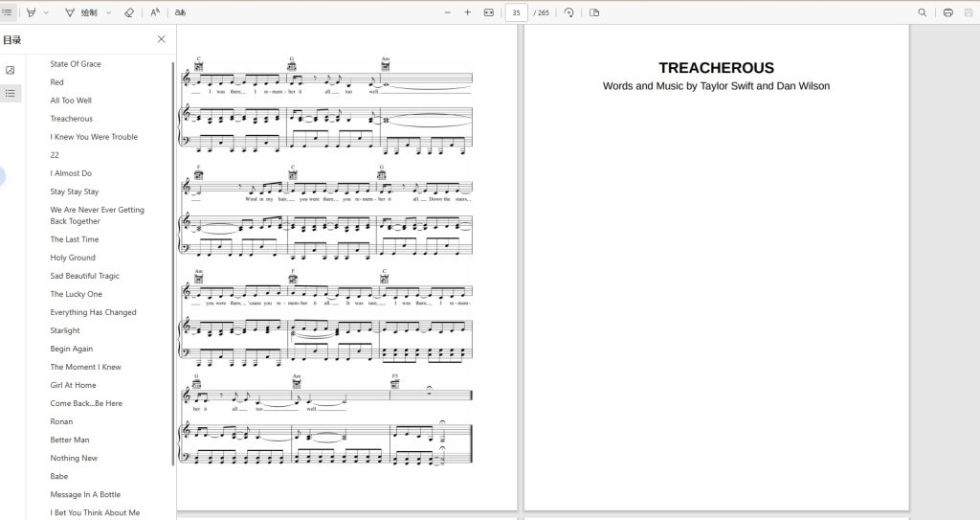Activate the 绘制 draw tool
Image resolution: width=980 pixels, height=520 pixels.
pos(81,12)
